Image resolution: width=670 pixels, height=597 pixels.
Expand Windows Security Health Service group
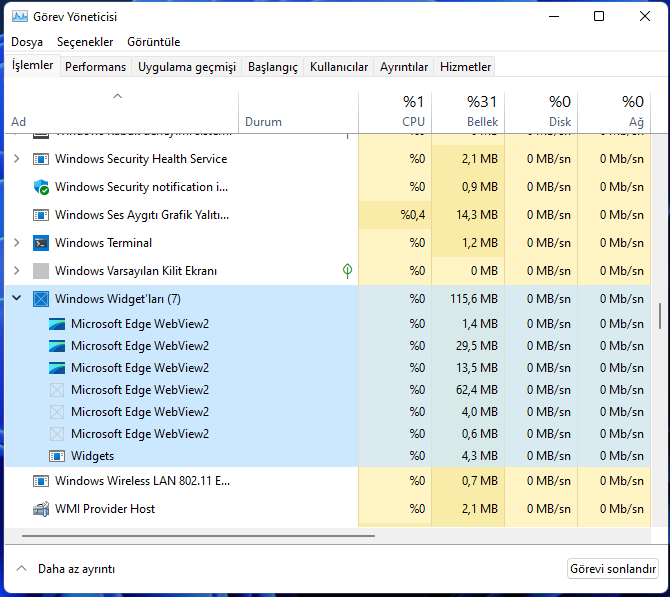(x=17, y=159)
